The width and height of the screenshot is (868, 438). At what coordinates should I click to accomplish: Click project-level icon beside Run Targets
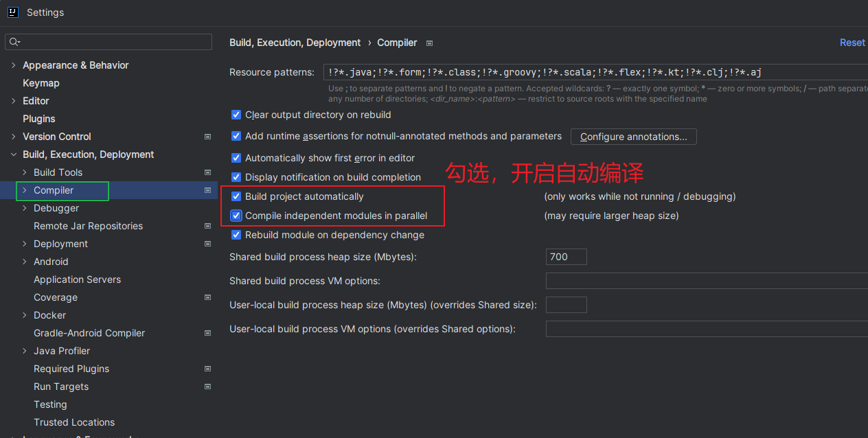207,387
